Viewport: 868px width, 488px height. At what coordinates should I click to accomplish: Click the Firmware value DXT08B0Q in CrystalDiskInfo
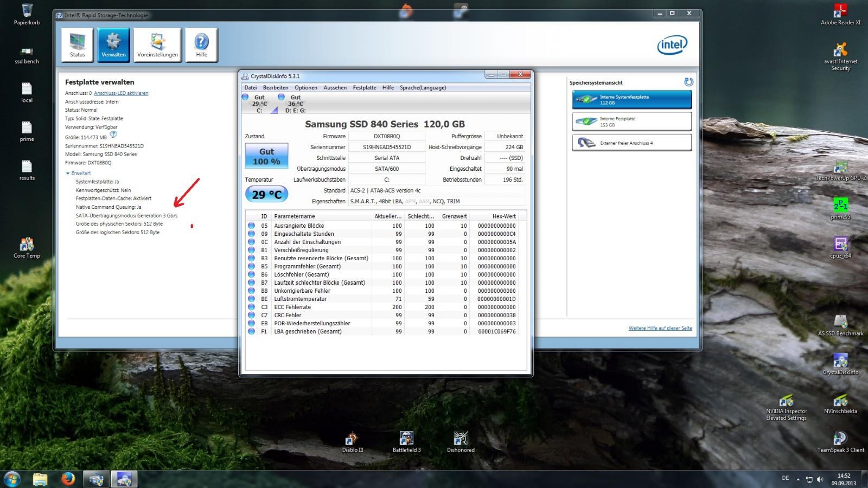click(x=387, y=136)
